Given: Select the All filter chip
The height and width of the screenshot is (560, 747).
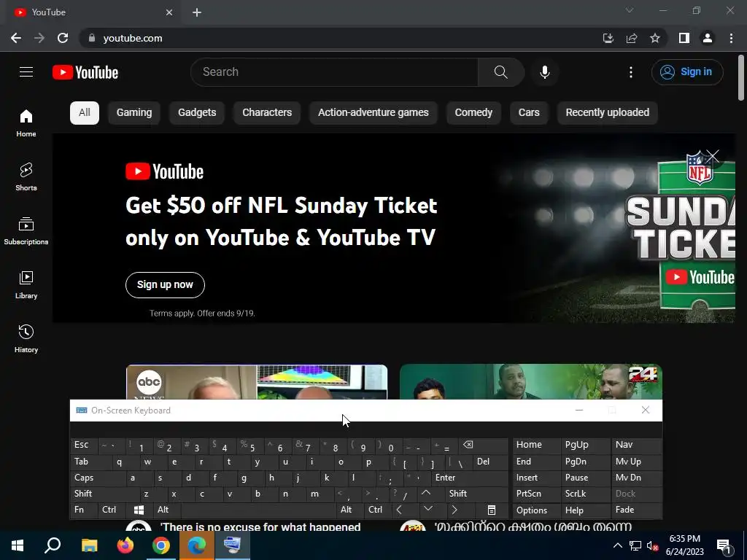Looking at the screenshot, I should tap(85, 113).
